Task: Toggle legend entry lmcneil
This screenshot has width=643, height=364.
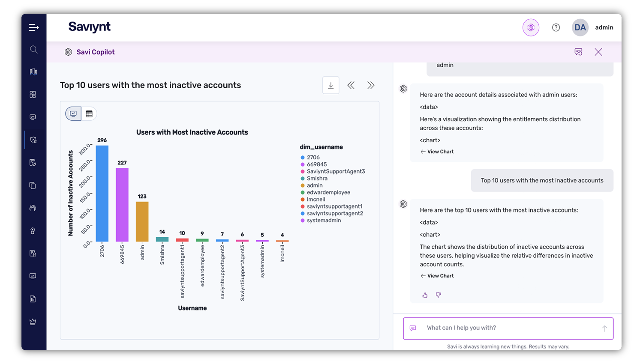Action: coord(313,200)
